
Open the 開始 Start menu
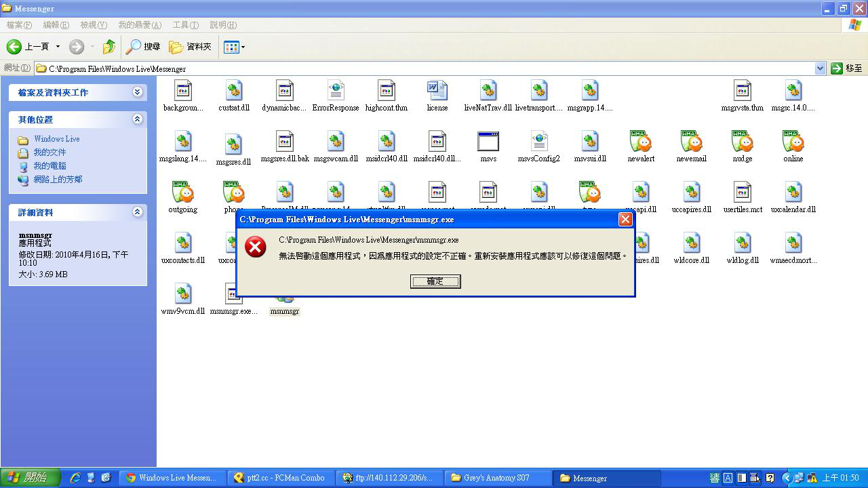31,478
